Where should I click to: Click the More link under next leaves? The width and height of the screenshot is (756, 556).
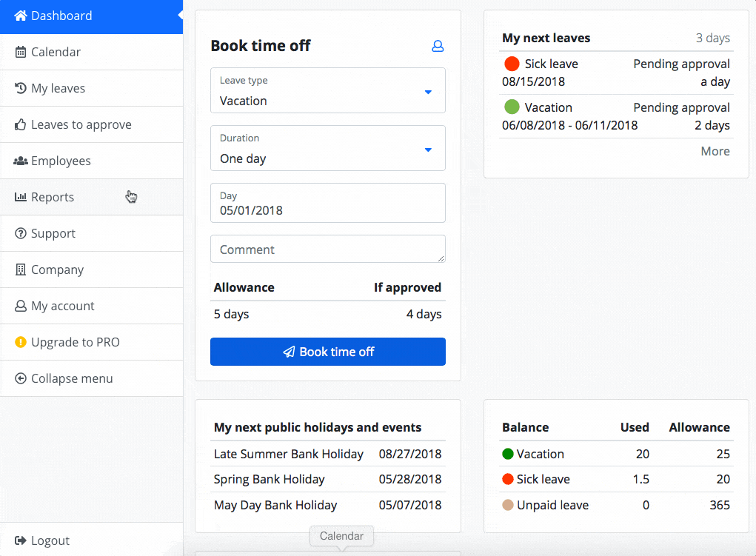click(x=715, y=151)
